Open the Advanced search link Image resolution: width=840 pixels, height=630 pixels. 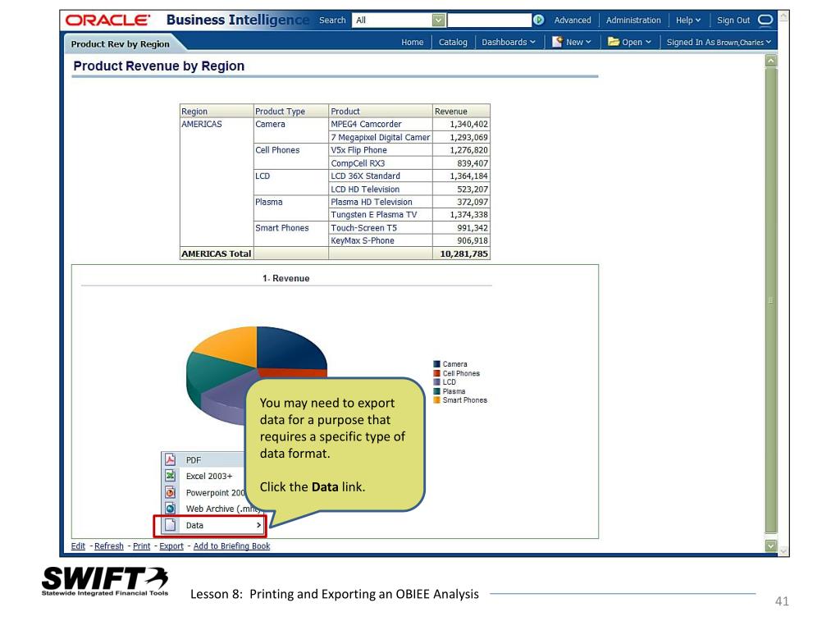[572, 21]
